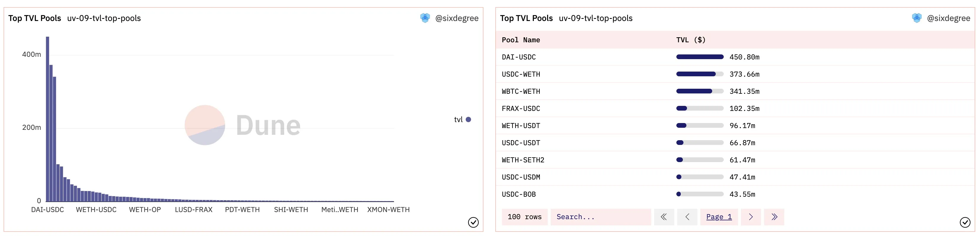The width and height of the screenshot is (980, 236).
Task: Open the chart's Top TVL Pools title
Action: (35, 18)
